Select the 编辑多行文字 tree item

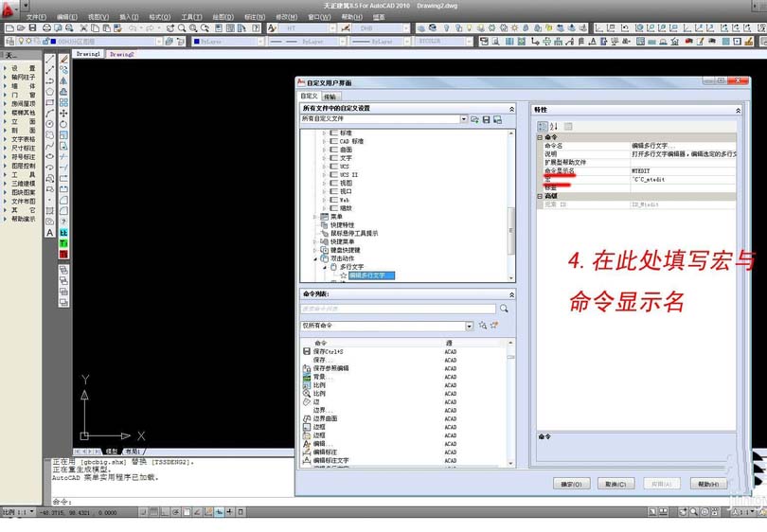371,275
